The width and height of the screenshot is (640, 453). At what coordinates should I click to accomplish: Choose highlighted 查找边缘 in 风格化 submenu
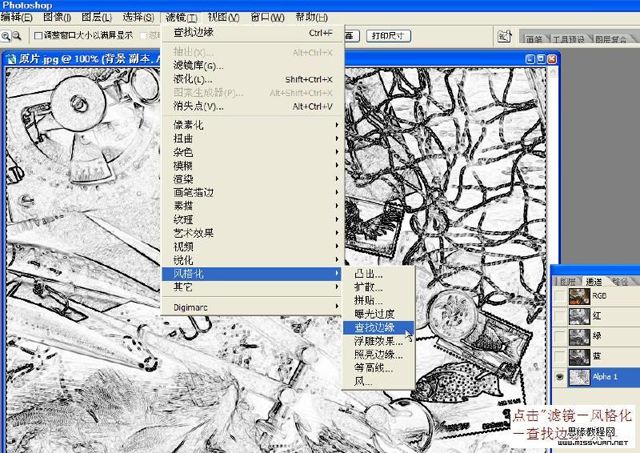pyautogui.click(x=379, y=327)
